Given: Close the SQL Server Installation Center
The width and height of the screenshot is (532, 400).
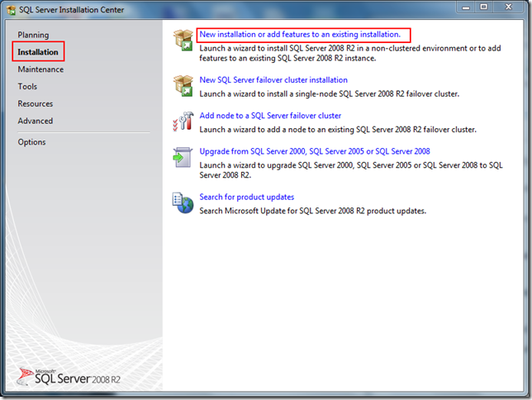Looking at the screenshot, I should point(508,7).
